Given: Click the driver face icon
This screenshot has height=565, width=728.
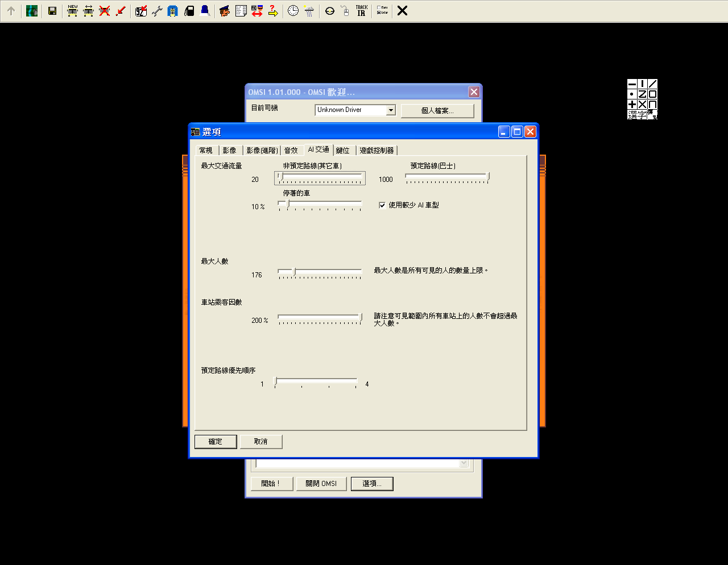Looking at the screenshot, I should [x=225, y=11].
